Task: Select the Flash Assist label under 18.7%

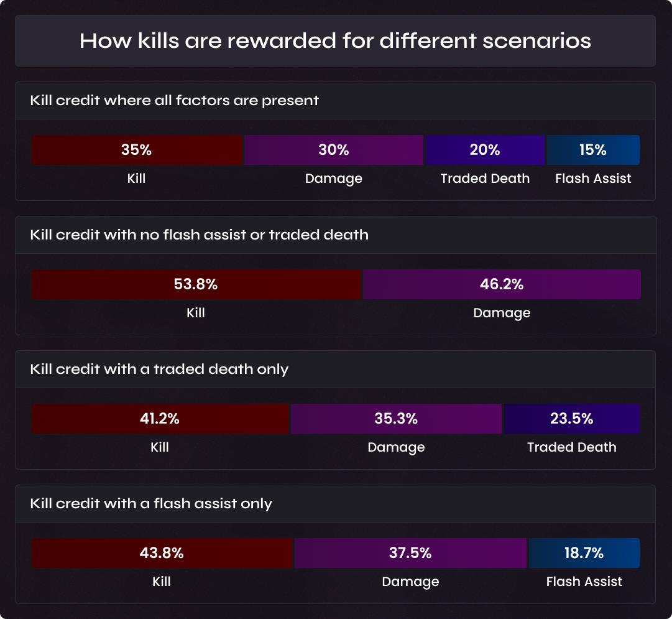Action: point(584,581)
